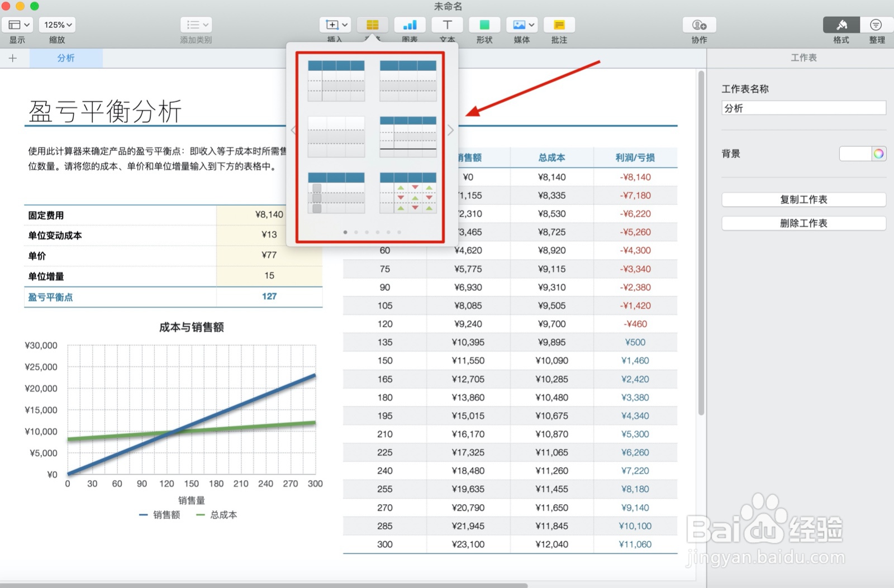
Task: Open chart options via the 图表 icon
Action: point(410,25)
